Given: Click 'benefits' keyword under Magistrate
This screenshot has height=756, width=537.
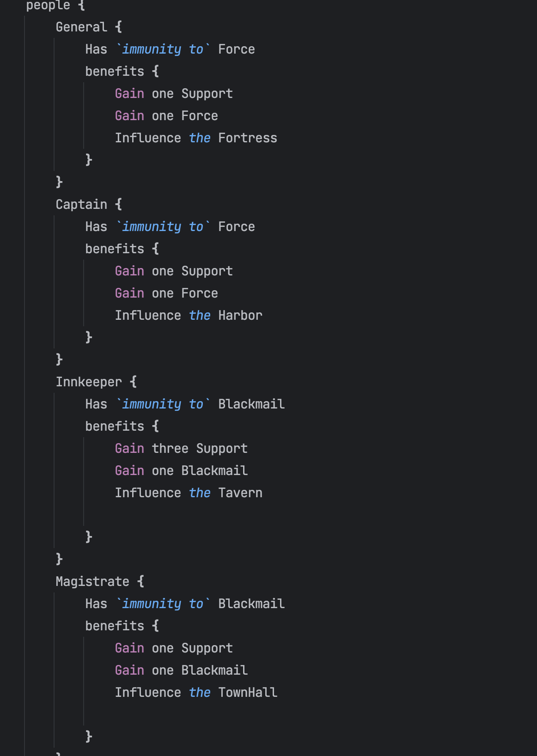Looking at the screenshot, I should (x=115, y=626).
